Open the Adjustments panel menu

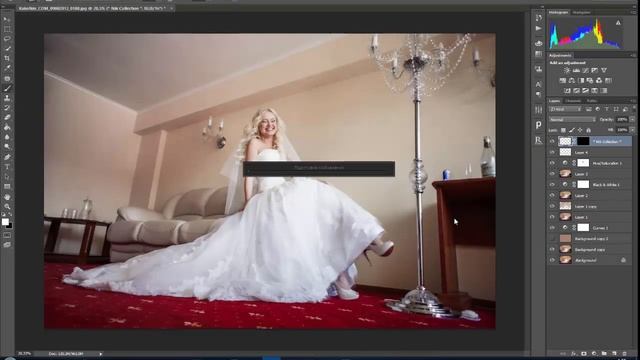633,56
